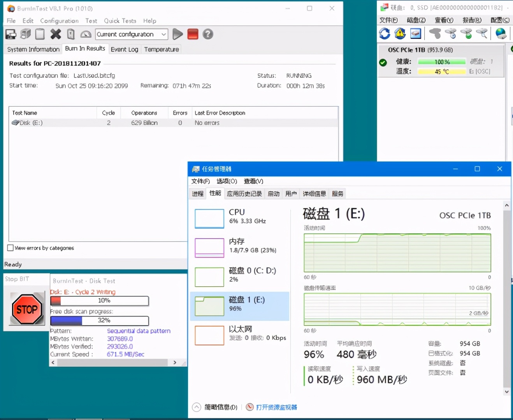Click the warning triangle health alert icon

pyautogui.click(x=400, y=34)
